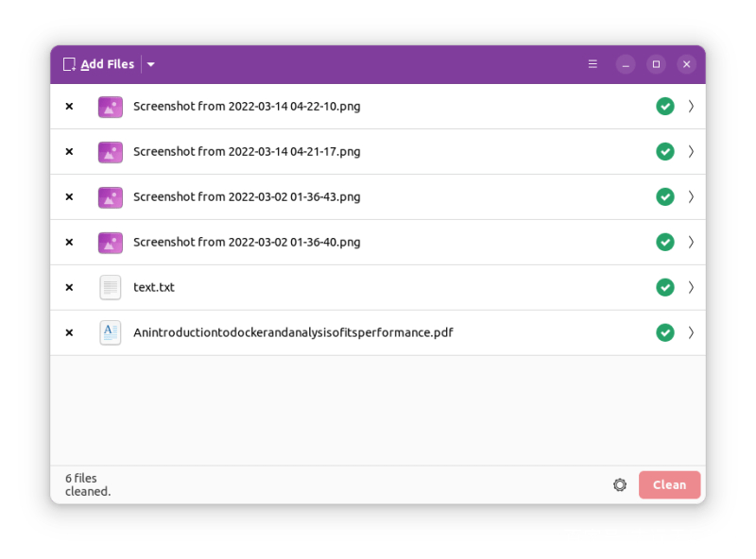Viewport: 756px width, 559px height.
Task: Click the green checkmark for text.txt
Action: click(x=665, y=287)
